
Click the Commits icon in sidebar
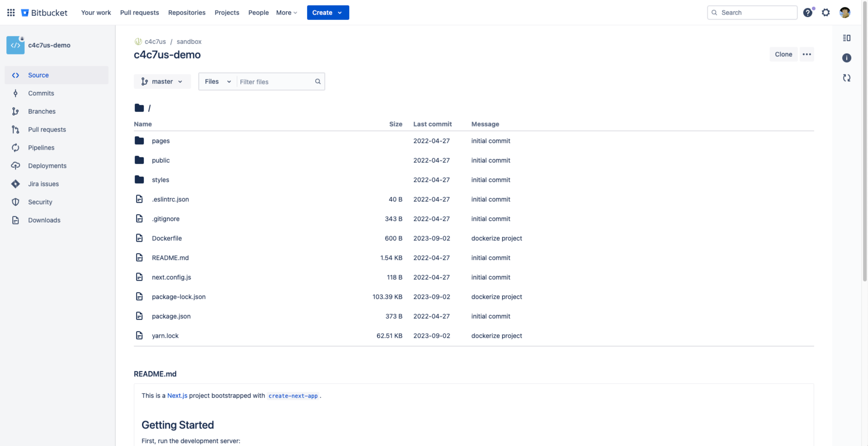tap(15, 93)
